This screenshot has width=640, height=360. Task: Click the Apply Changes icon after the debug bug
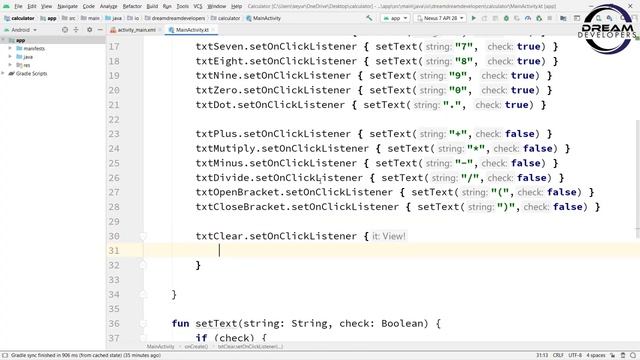tap(517, 18)
